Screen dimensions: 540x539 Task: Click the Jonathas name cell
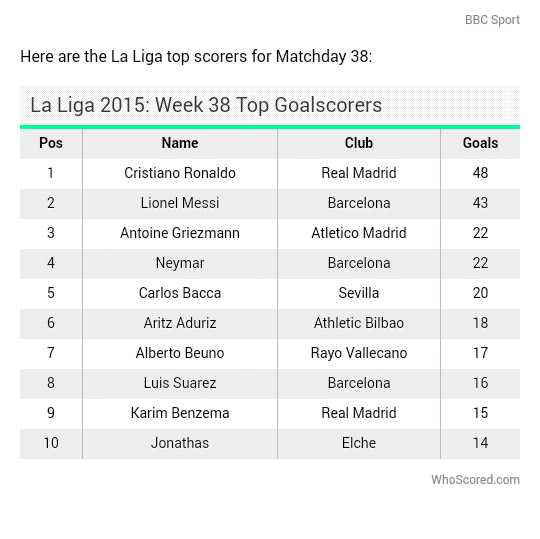coord(180,443)
